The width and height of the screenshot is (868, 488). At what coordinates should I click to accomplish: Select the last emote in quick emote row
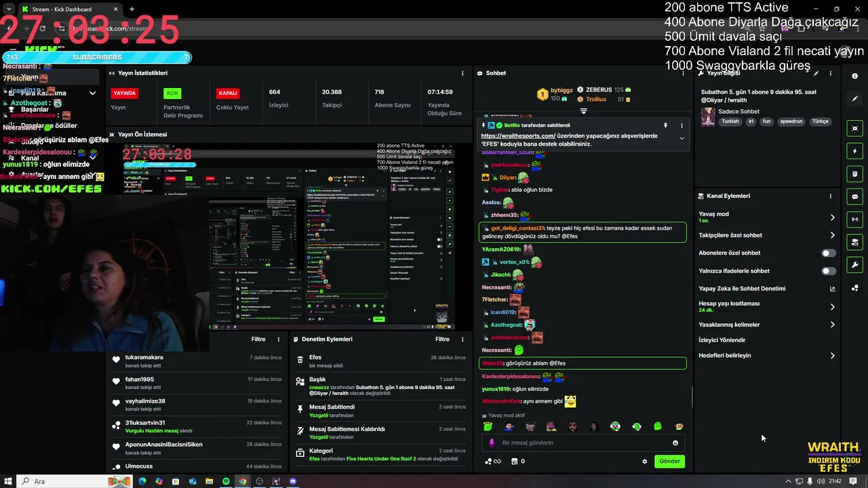click(x=679, y=426)
